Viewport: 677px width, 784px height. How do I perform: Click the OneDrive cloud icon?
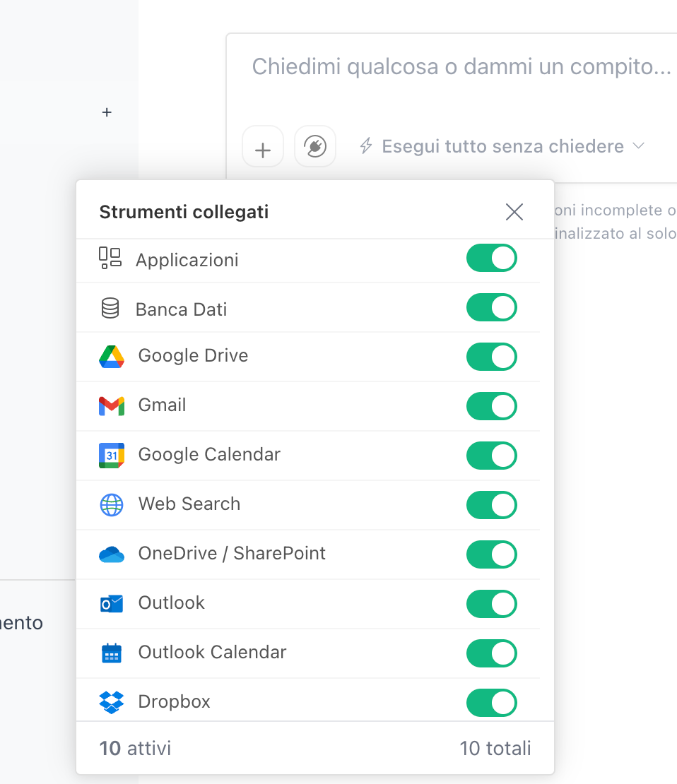click(112, 554)
